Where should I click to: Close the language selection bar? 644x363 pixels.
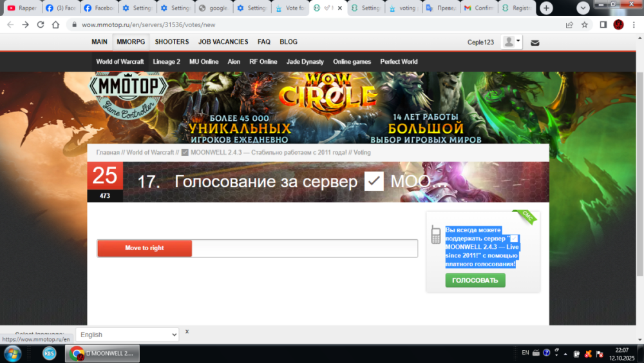187,331
